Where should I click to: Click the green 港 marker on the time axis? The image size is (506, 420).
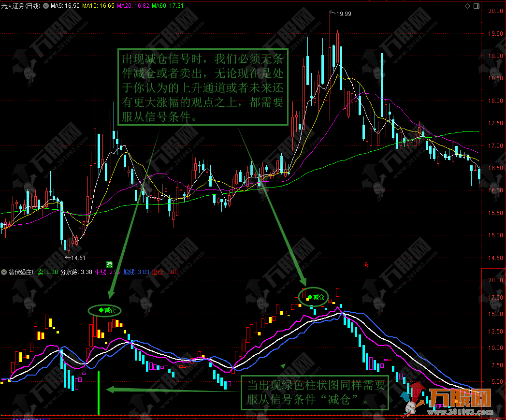click(109, 265)
